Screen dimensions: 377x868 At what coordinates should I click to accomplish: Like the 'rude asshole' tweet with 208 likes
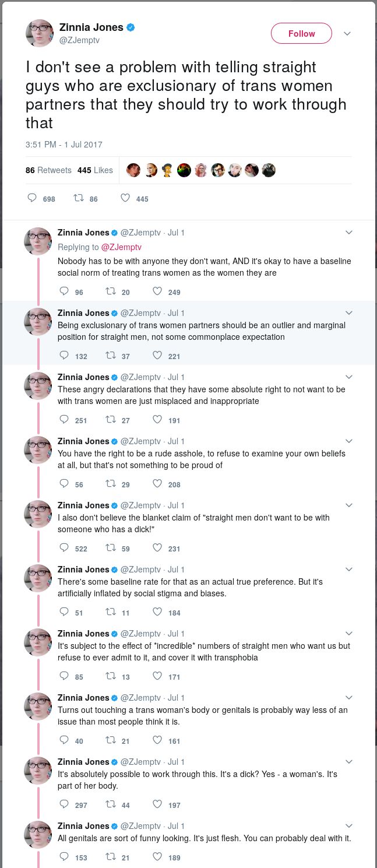[x=157, y=484]
